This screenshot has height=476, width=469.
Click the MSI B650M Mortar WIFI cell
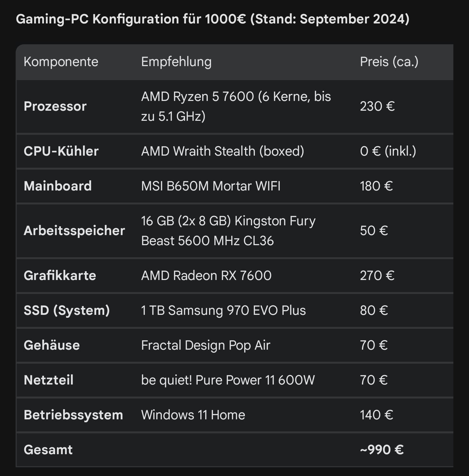click(x=211, y=186)
